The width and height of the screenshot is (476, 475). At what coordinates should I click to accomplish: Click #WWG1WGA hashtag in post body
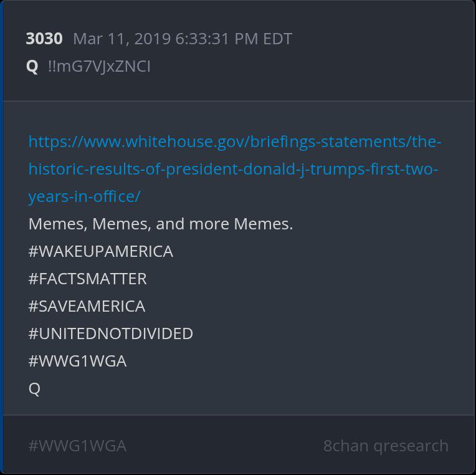[x=77, y=361]
